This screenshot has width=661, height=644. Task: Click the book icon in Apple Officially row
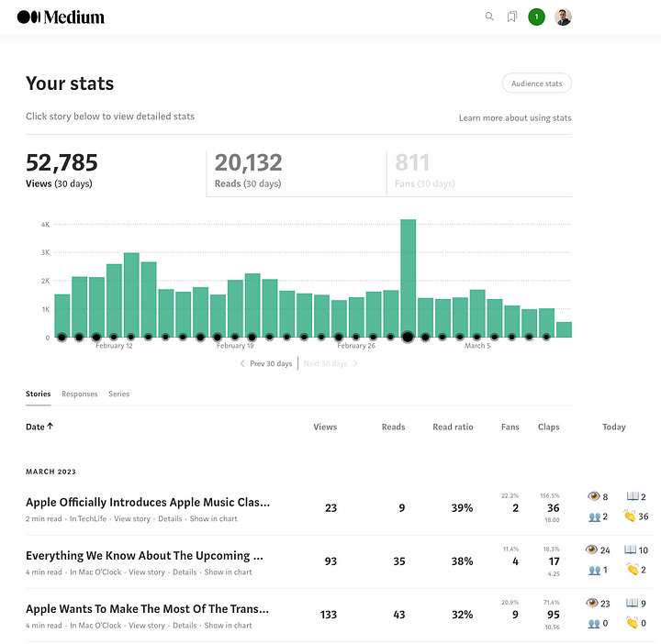point(633,495)
